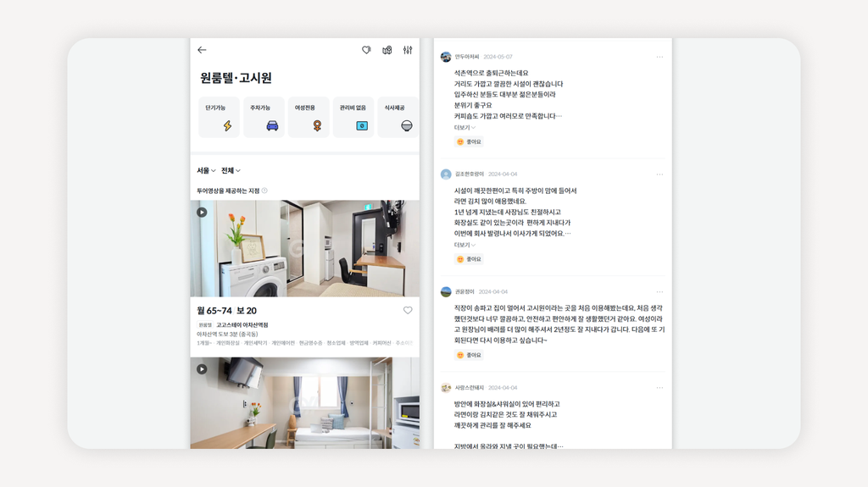Expand 더보기 on the 김초한호랑이 review
The width and height of the screenshot is (868, 487).
click(465, 245)
